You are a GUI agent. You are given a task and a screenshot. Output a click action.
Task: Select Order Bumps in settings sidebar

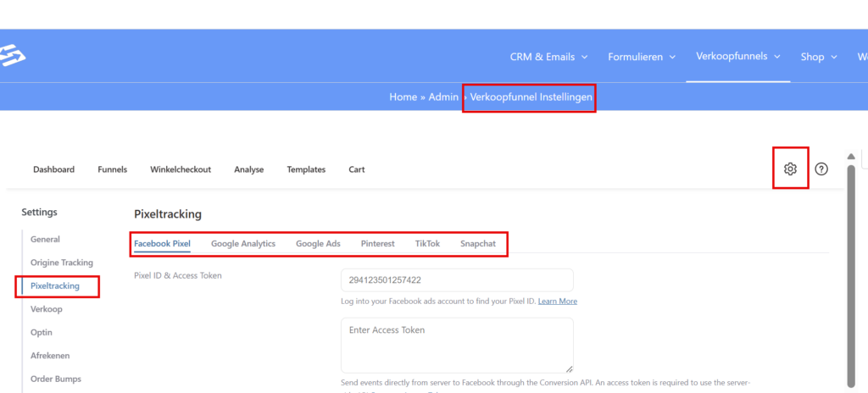point(56,379)
